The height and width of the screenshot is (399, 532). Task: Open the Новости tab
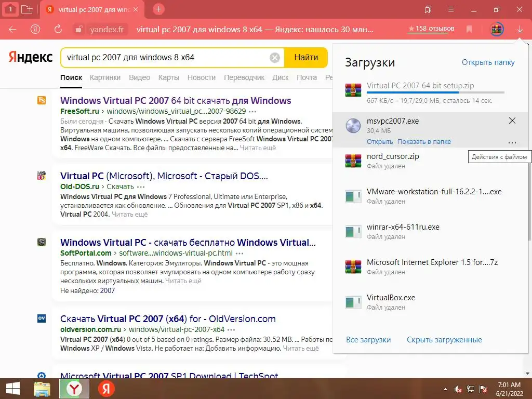point(202,77)
